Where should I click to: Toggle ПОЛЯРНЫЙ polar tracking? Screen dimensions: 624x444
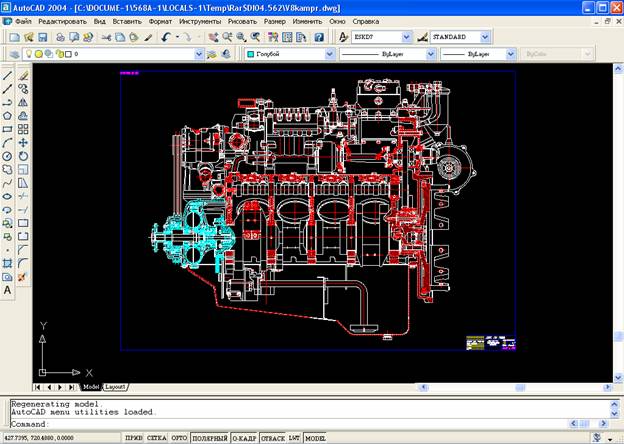click(x=210, y=438)
